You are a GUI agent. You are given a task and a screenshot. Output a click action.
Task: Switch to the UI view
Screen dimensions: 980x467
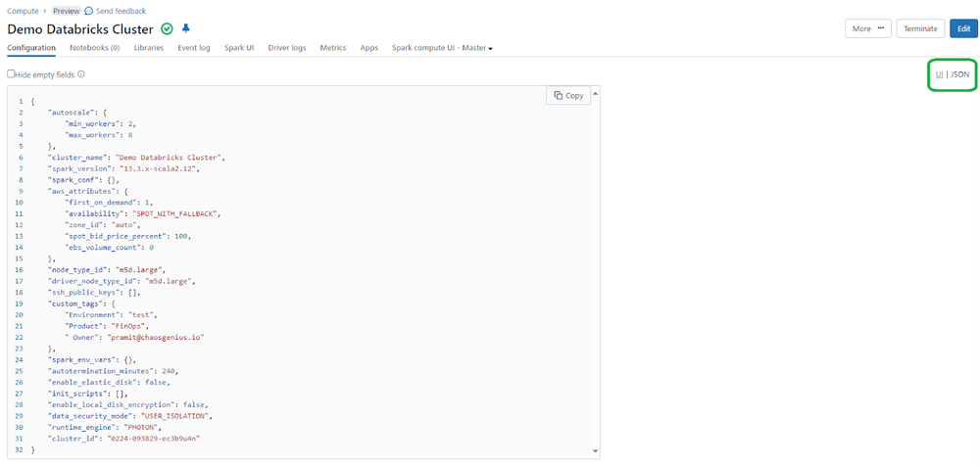point(939,74)
